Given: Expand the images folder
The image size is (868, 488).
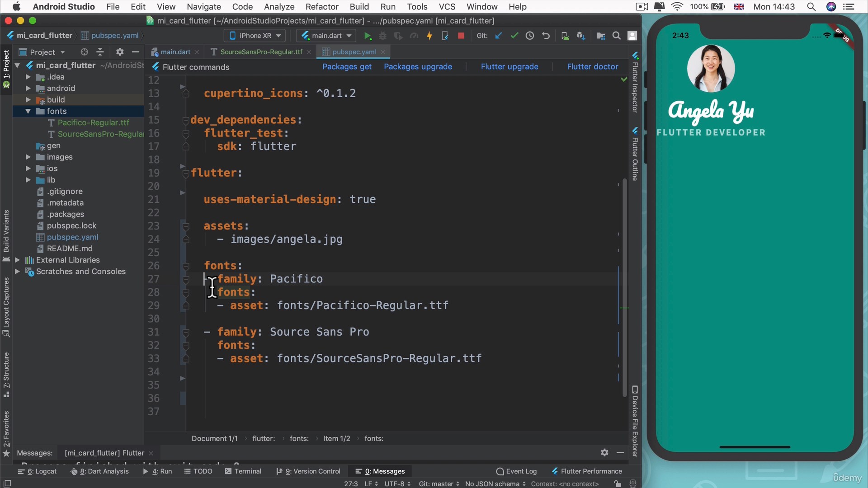Looking at the screenshot, I should pyautogui.click(x=28, y=157).
